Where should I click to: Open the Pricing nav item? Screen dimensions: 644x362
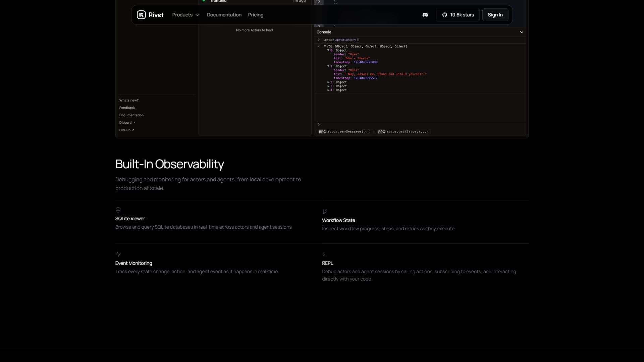256,15
